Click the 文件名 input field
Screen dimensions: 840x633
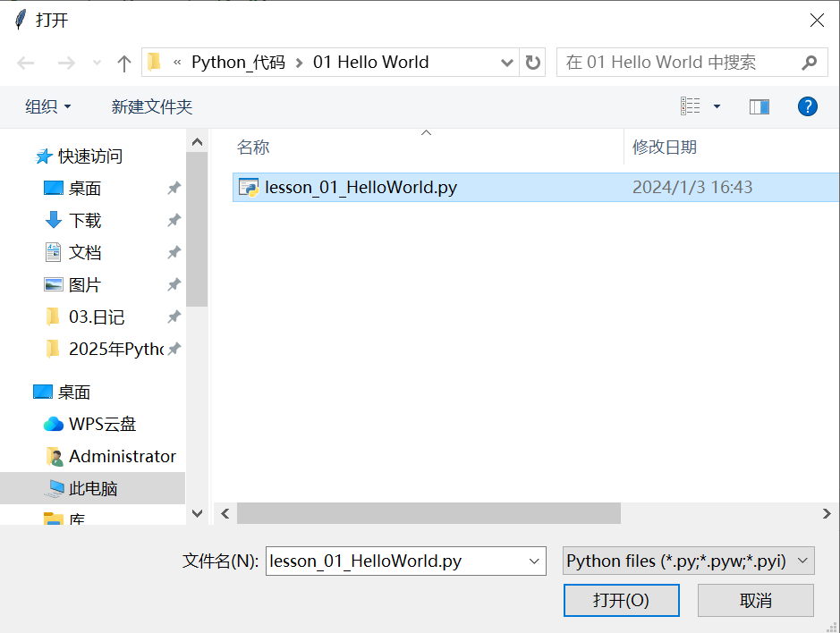tap(396, 561)
